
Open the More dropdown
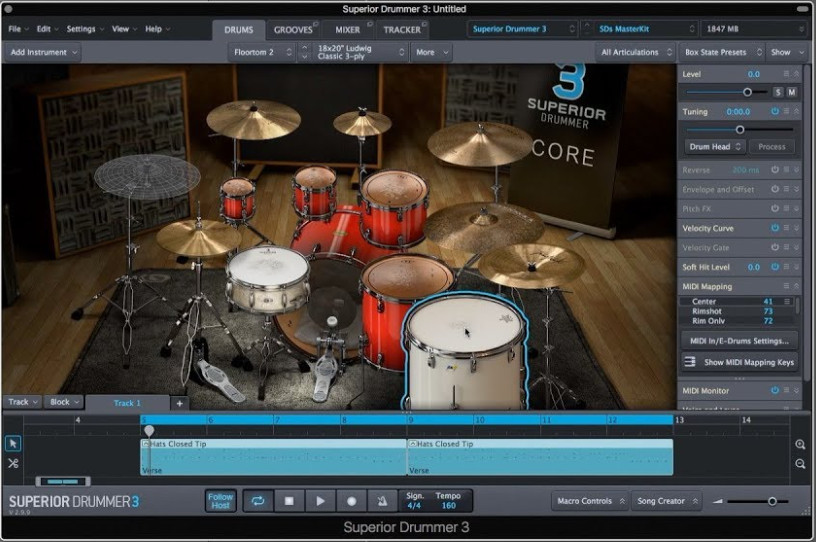431,52
